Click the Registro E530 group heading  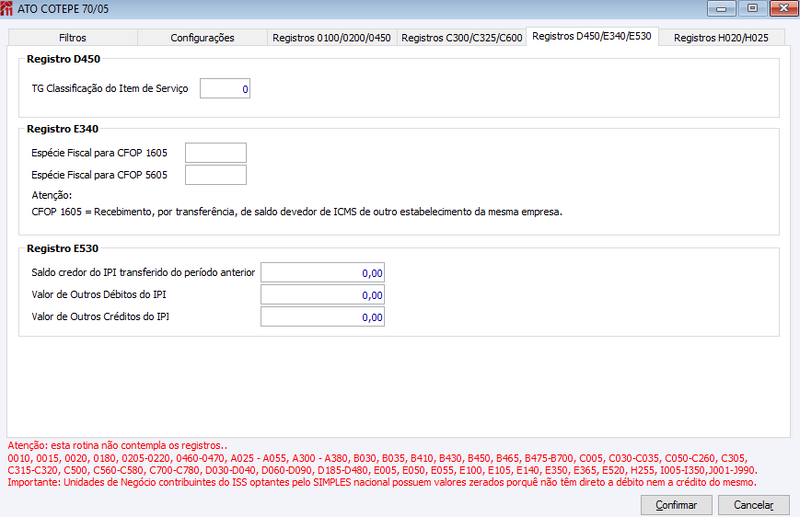[63, 249]
